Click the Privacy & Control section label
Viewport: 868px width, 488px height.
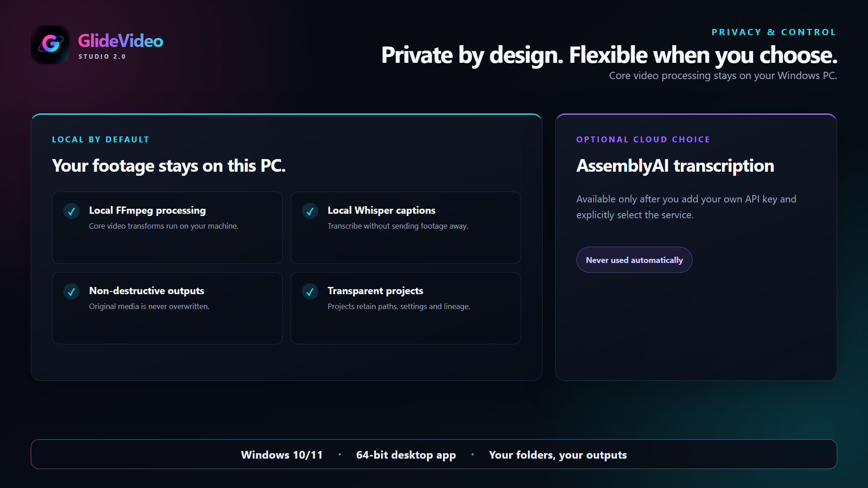tap(774, 32)
